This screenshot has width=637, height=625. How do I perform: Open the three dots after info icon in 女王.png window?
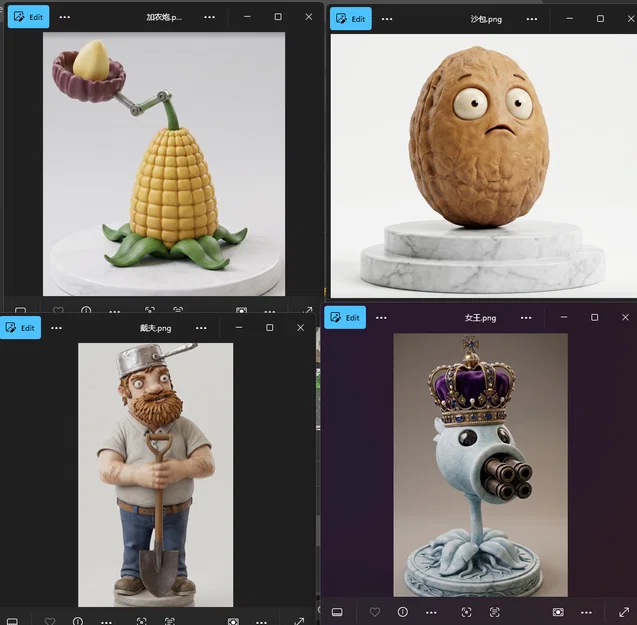431,612
